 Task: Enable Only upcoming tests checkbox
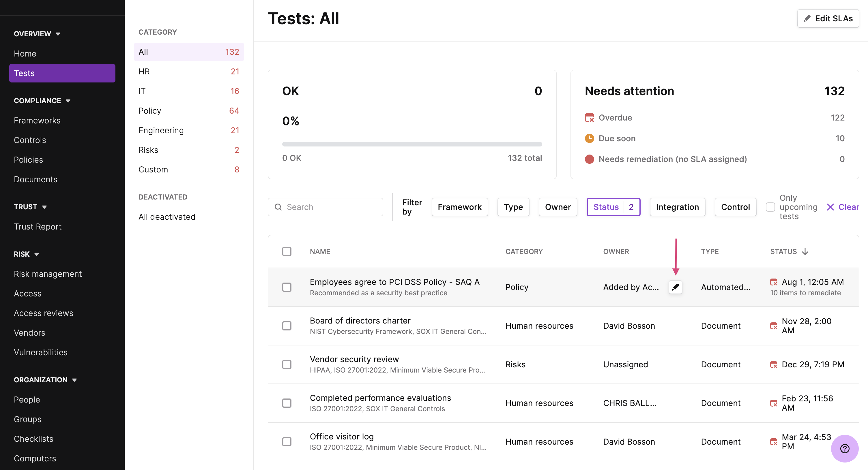[770, 207]
